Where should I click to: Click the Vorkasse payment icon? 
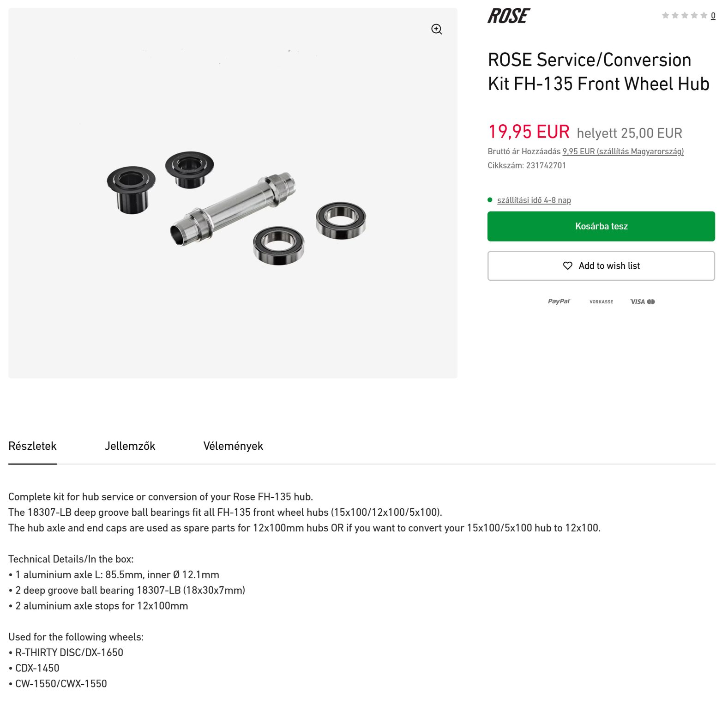point(601,302)
